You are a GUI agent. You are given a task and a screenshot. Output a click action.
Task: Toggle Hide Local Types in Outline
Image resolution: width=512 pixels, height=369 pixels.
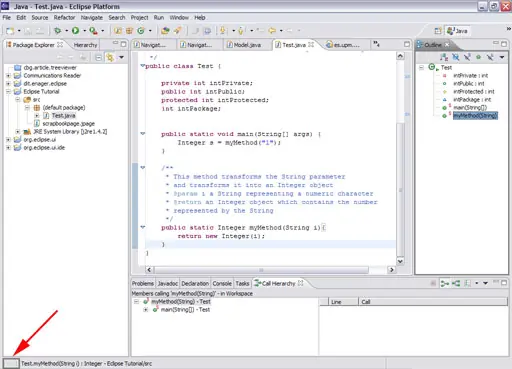point(490,57)
